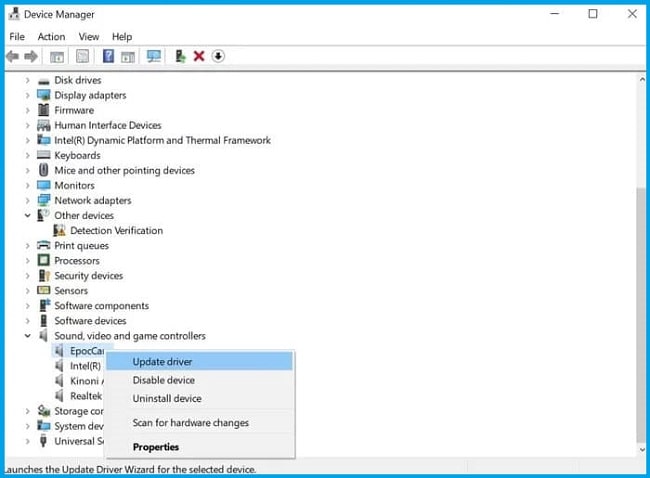Click the Forward arrow in the toolbar
The height and width of the screenshot is (478, 650).
coord(31,56)
